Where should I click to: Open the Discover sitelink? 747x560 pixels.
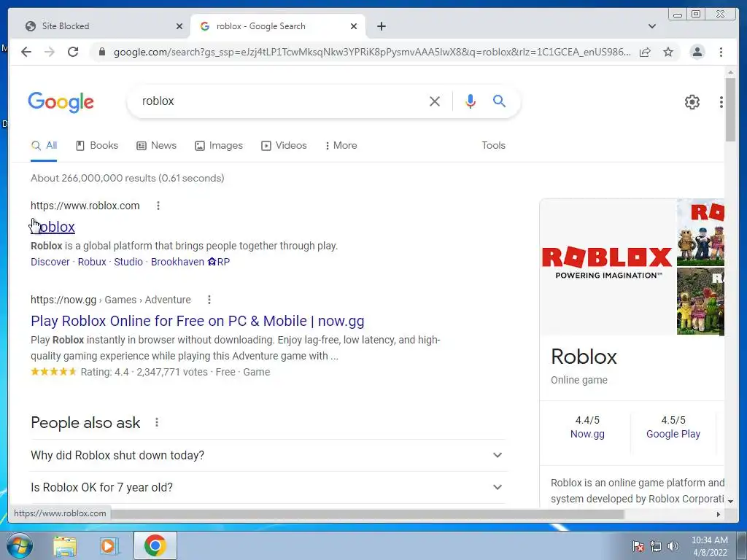pos(50,262)
